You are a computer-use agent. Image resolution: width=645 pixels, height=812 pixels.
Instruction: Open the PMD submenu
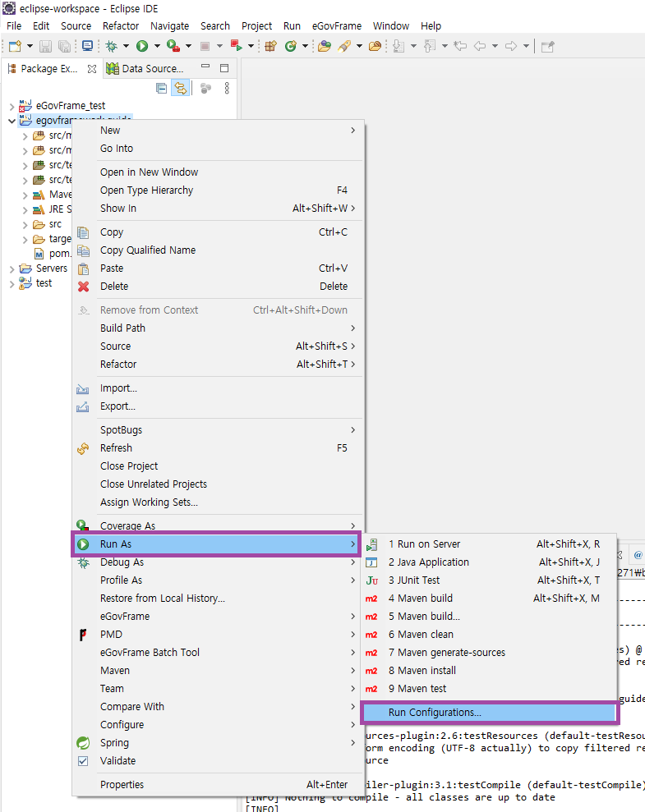tap(218, 635)
